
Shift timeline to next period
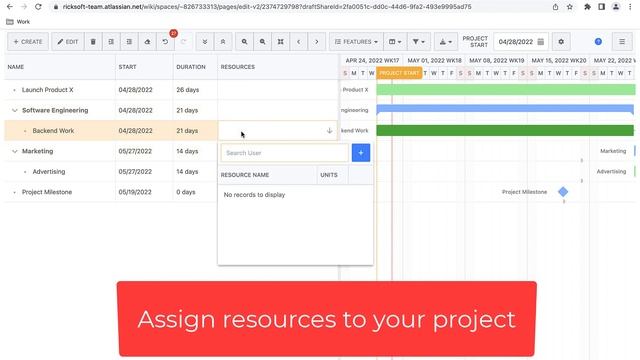click(x=316, y=42)
